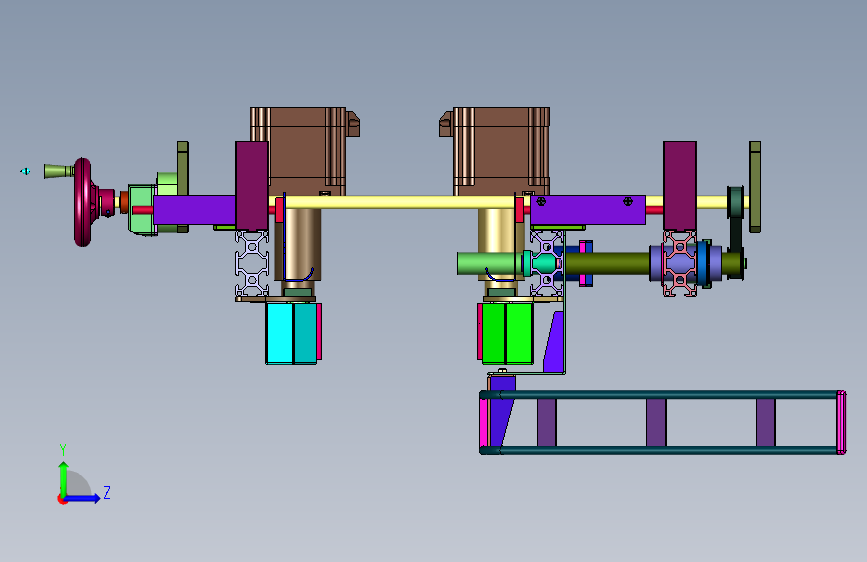Select the light green bearing housing
This screenshot has width=867, height=562.
(x=143, y=210)
